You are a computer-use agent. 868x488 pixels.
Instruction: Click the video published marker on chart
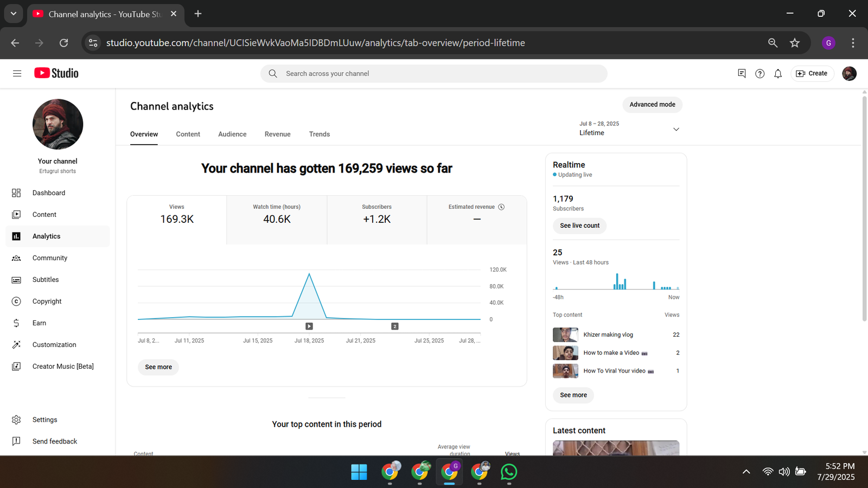point(309,326)
